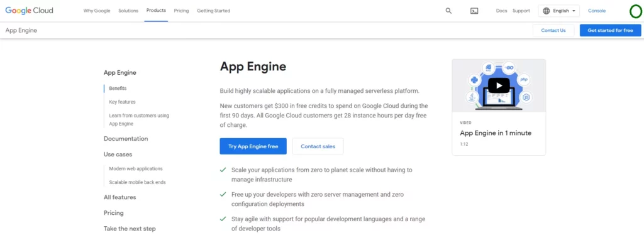Select App Engine sidebar heading

point(120,73)
